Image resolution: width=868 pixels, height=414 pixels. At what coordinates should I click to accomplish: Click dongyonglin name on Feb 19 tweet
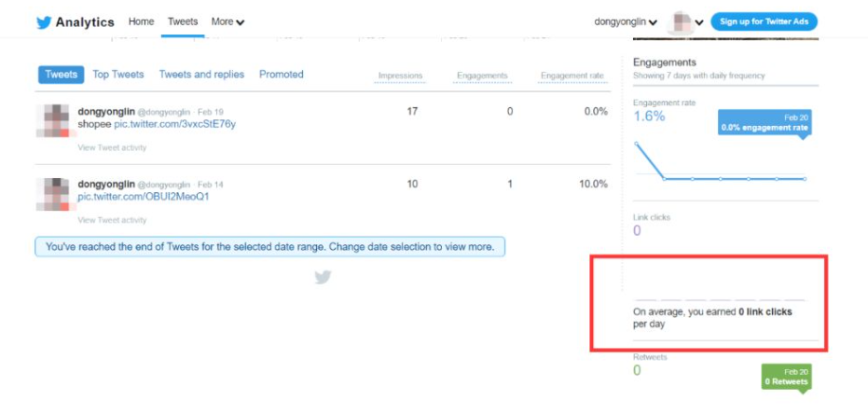[x=106, y=111]
